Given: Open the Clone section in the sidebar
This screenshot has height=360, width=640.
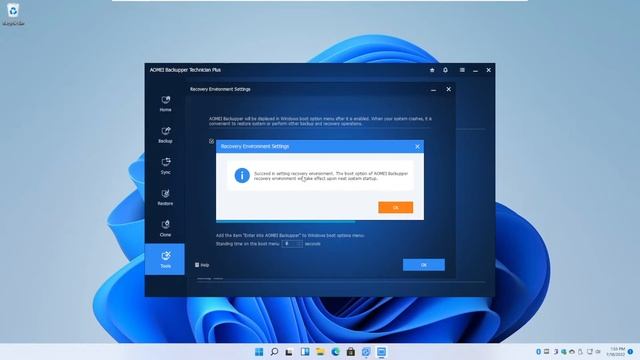Looking at the screenshot, I should pos(165,229).
